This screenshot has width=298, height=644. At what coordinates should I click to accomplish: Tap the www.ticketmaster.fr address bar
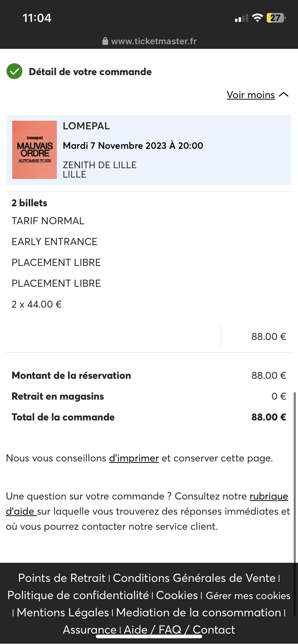[x=154, y=41]
